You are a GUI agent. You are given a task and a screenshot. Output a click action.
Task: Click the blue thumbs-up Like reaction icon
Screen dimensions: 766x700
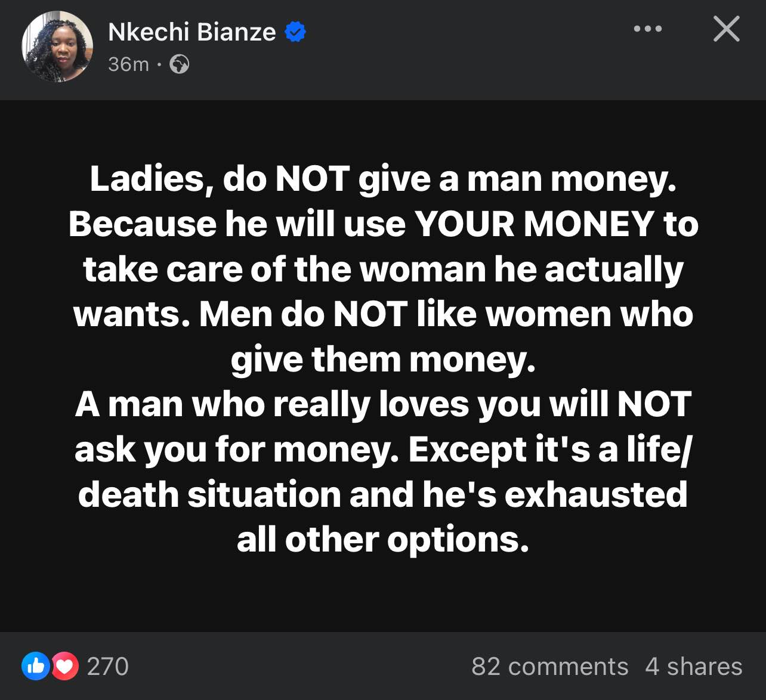(35, 666)
